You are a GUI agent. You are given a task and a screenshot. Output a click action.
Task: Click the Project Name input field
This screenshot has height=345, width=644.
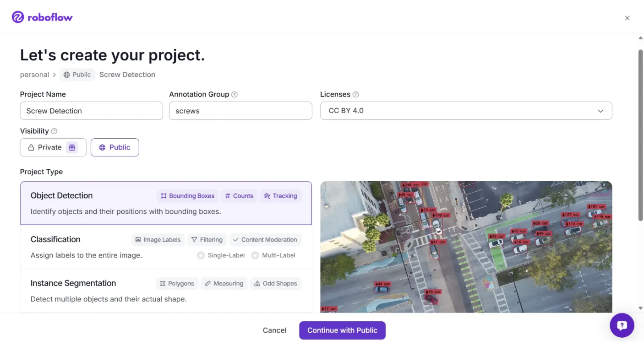91,111
